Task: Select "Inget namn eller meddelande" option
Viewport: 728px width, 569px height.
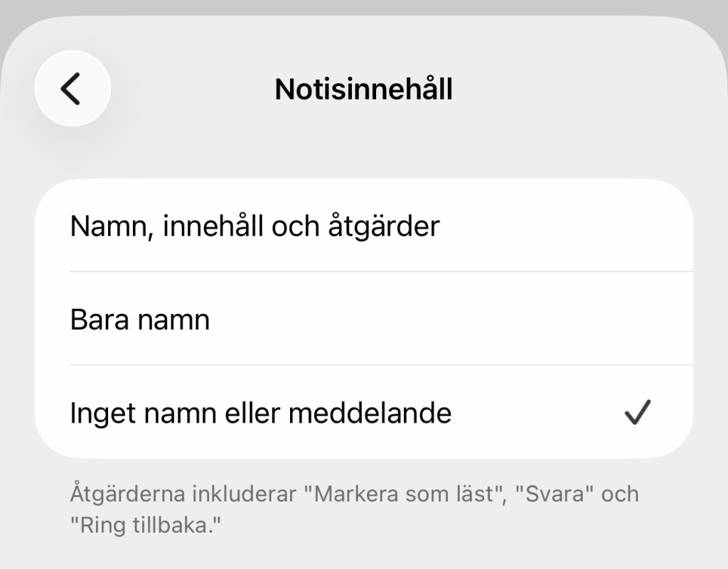Action: tap(260, 412)
